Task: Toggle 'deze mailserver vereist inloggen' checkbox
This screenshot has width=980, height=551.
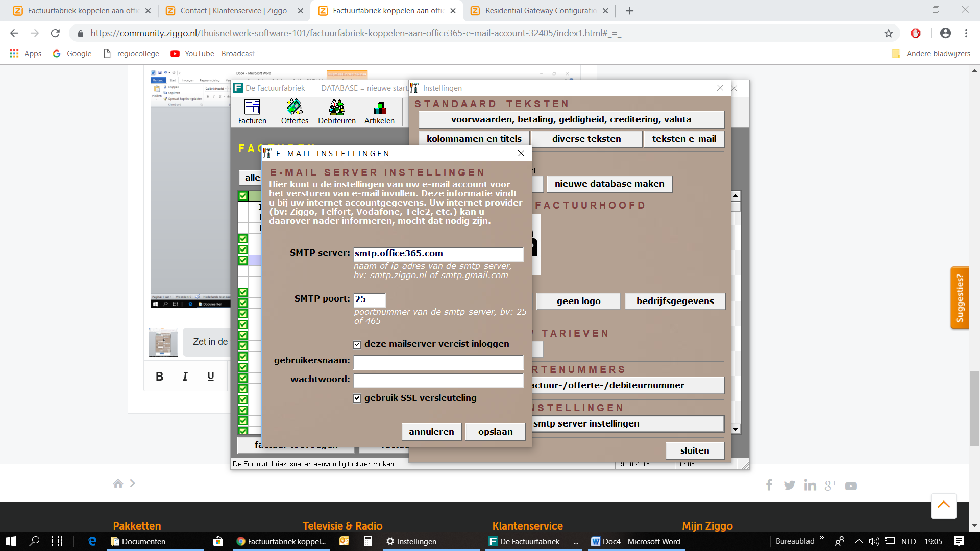Action: tap(357, 345)
